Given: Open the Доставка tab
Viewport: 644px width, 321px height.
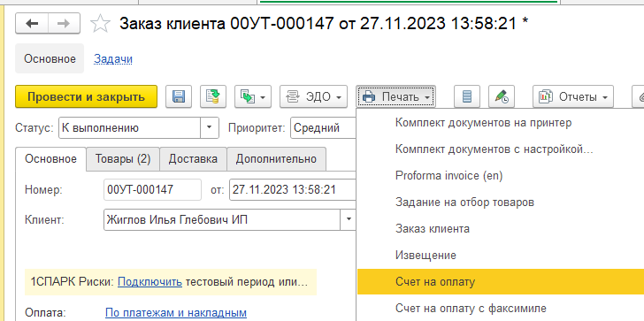Looking at the screenshot, I should click(193, 159).
